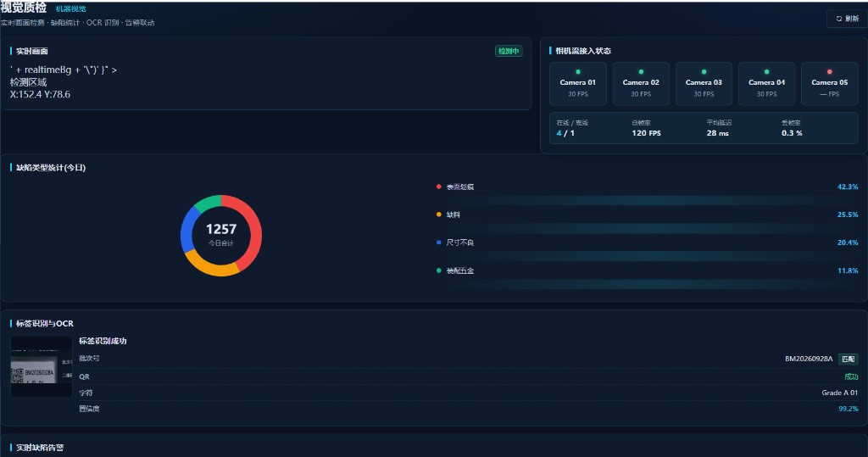
Task: Click the 实时缺陷告警 section title
Action: tap(39, 448)
